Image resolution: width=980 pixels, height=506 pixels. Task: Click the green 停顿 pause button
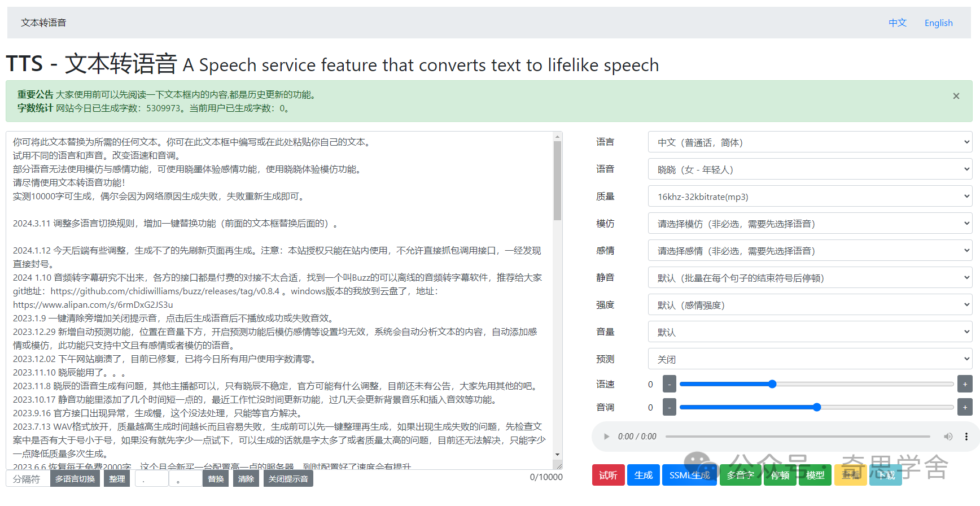(780, 475)
